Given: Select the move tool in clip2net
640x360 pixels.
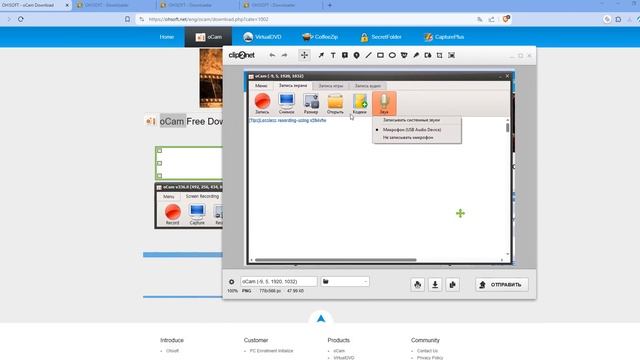Looking at the screenshot, I should 304,55.
